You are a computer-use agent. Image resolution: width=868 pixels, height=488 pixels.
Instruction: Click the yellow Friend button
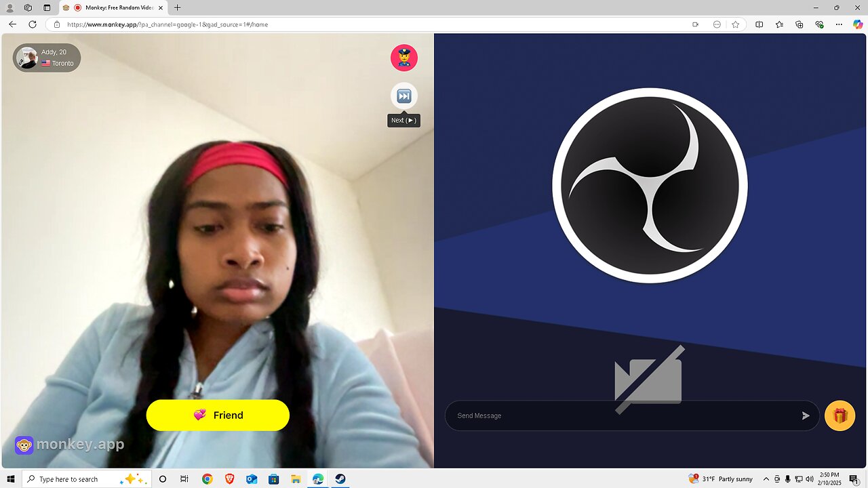218,415
